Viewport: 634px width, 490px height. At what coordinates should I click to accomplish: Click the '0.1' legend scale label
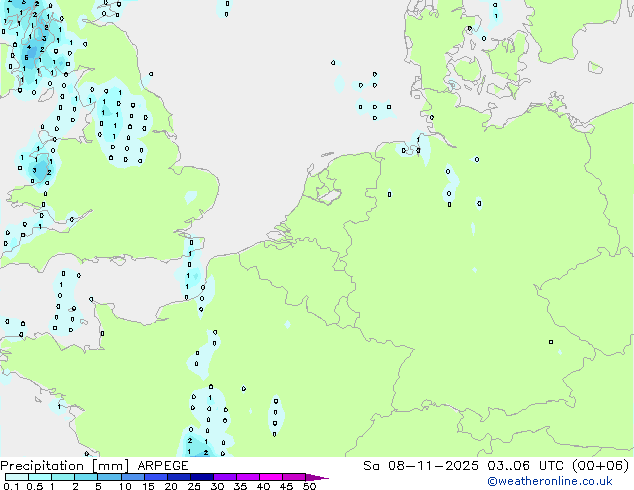coord(11,486)
